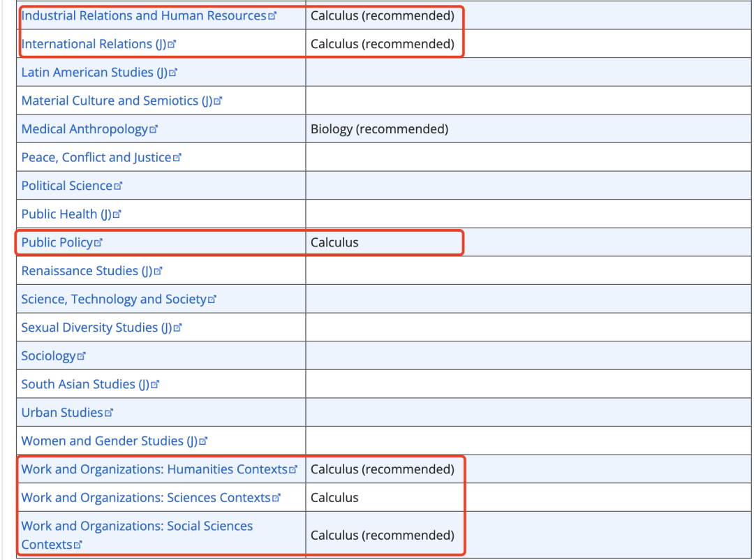Select Material Culture and Semiotics (J) link
This screenshot has height=560, width=754.
pyautogui.click(x=116, y=101)
